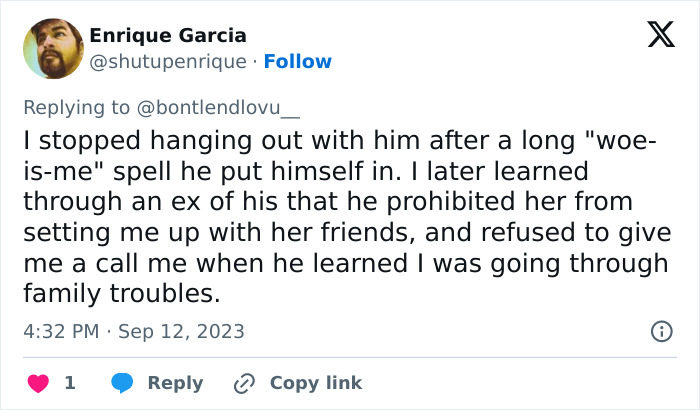Click the Reply text button

coord(175,383)
